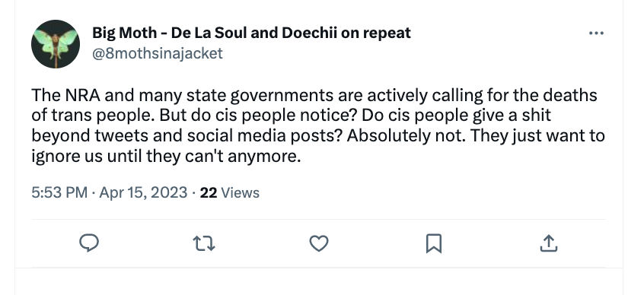Open the reply speech bubble icon
Viewport: 644px width, 295px height.
point(89,243)
